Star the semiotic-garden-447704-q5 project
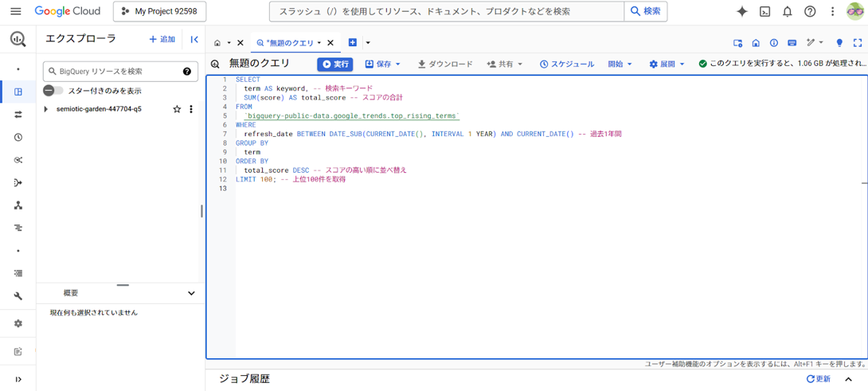Screen dimensions: 868x391 coord(177,109)
